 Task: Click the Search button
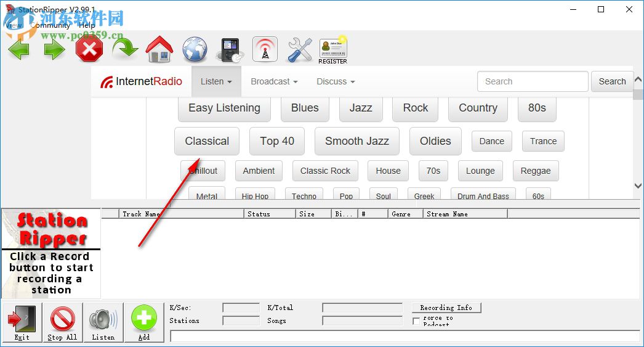tap(612, 81)
